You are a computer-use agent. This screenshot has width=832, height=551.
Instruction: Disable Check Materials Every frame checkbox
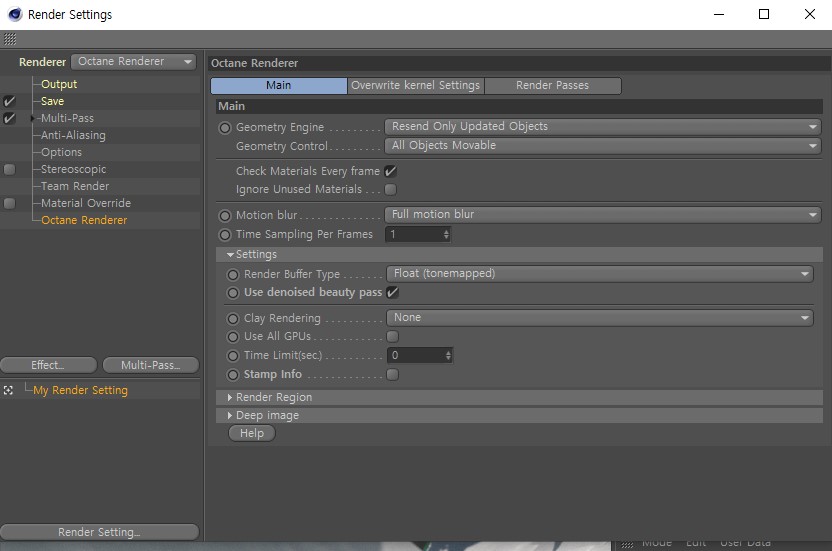pos(391,171)
